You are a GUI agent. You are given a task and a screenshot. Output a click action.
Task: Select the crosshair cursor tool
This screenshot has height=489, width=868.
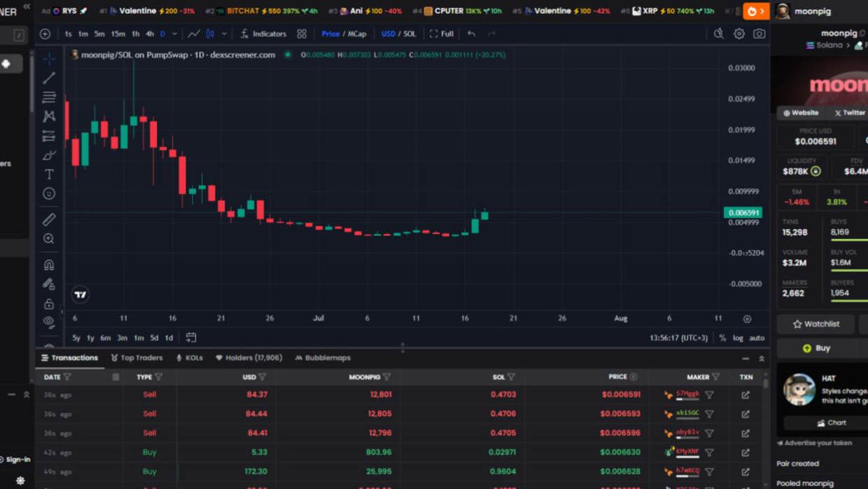click(49, 59)
